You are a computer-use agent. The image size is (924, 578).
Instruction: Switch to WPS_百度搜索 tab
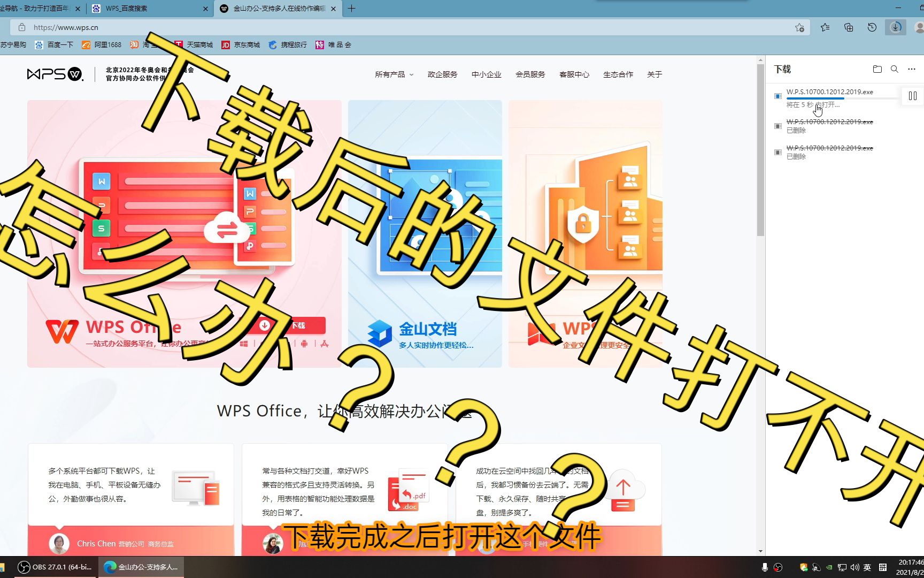coord(150,9)
